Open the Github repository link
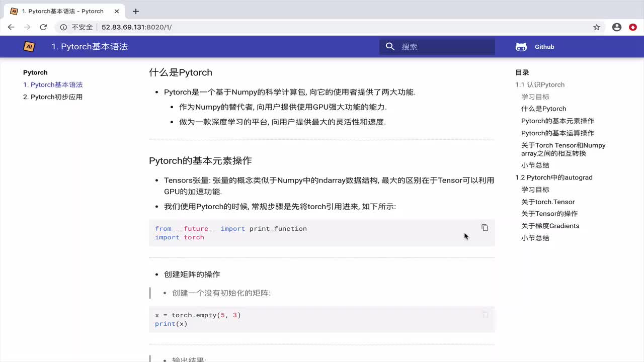 click(544, 47)
